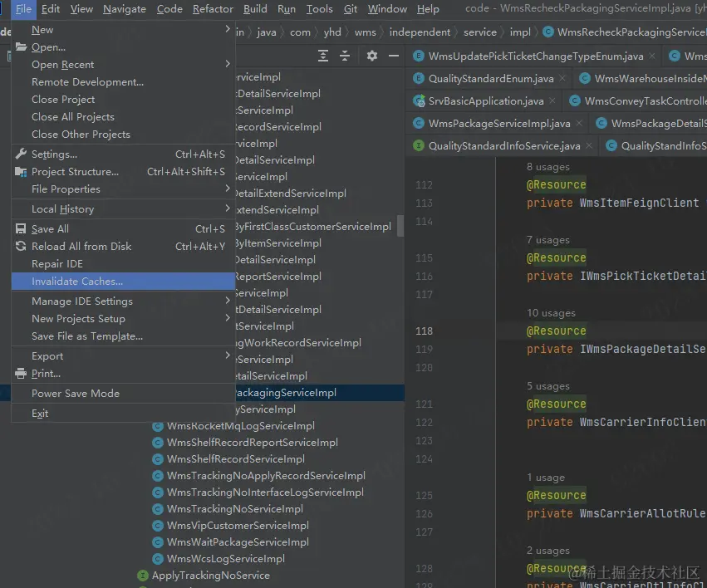Open the Build menu
707x588 pixels.
(255, 9)
